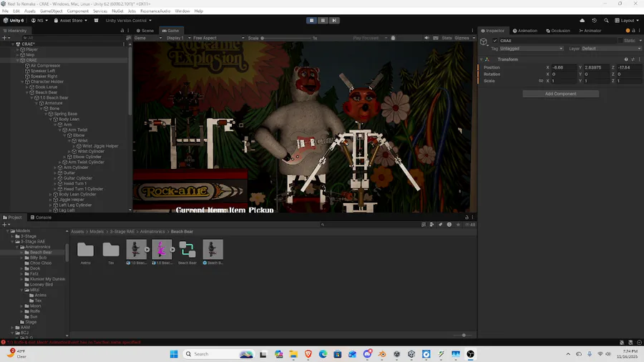This screenshot has width=644, height=362.
Task: Click the Project search field
Action: 370,225
